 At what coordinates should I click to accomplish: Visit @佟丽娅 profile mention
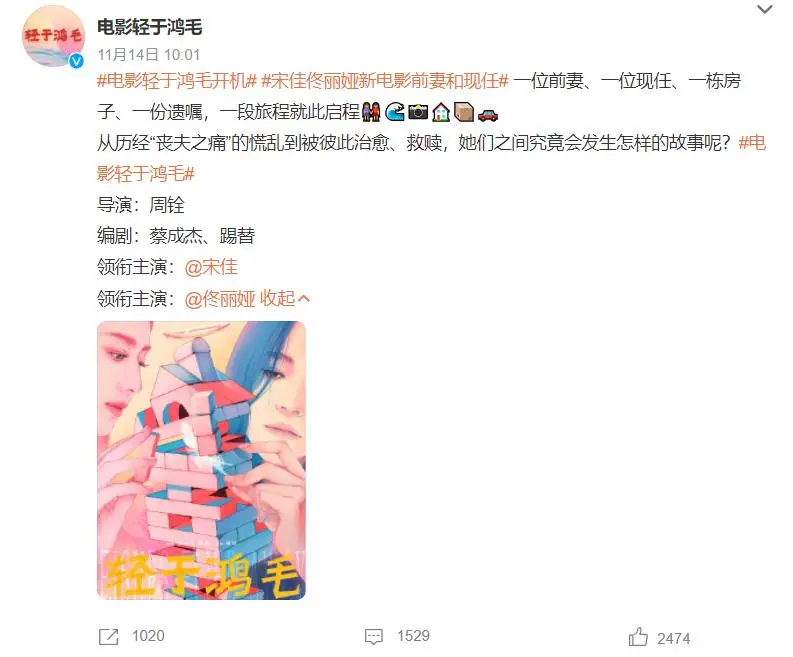click(x=220, y=298)
